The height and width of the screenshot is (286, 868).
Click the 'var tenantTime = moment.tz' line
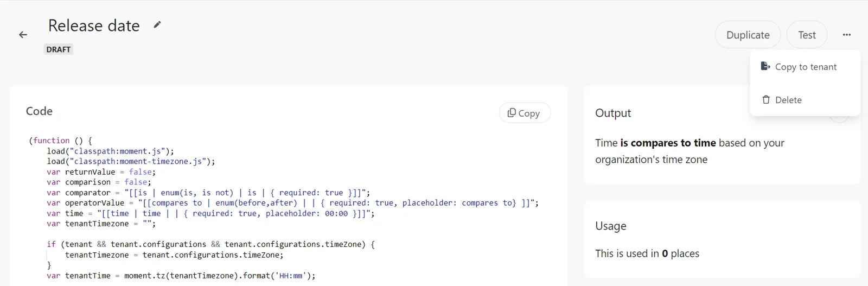point(181,276)
